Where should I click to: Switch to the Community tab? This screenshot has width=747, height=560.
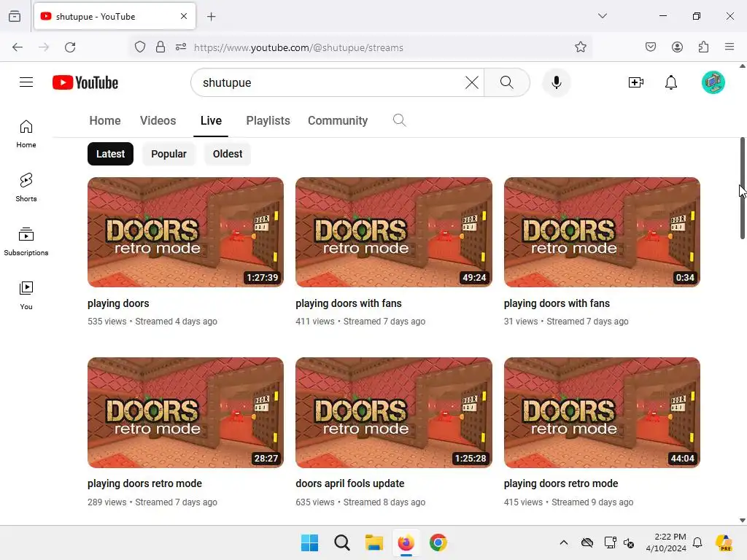click(337, 120)
